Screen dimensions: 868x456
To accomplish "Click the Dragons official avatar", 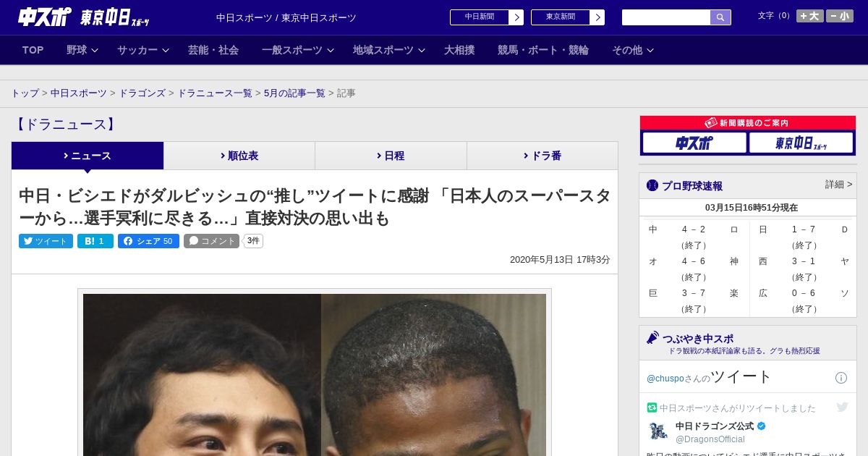I will [x=658, y=431].
